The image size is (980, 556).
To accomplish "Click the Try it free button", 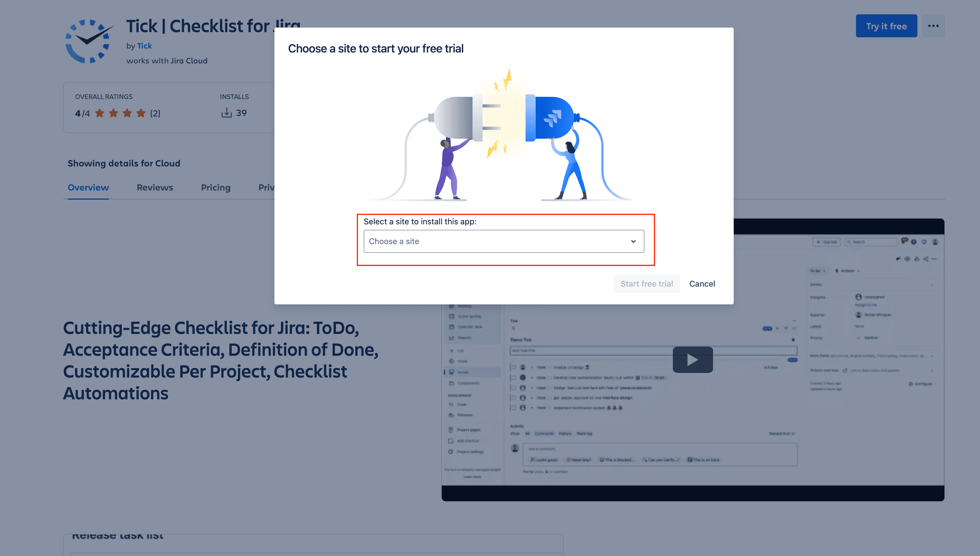I will [x=886, y=26].
